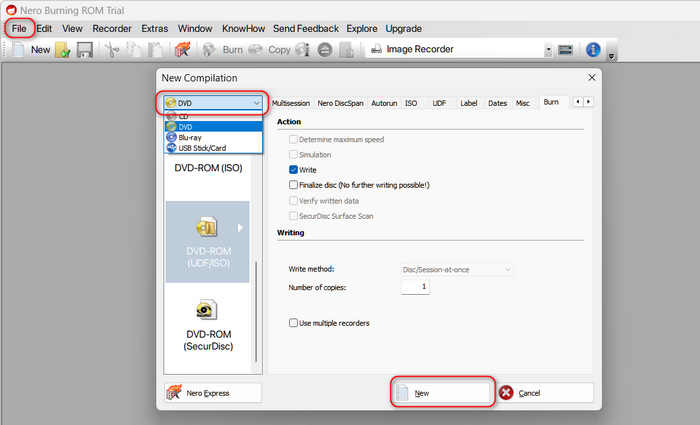Enable Finalize disc checkbox
700x425 pixels.
tap(293, 185)
